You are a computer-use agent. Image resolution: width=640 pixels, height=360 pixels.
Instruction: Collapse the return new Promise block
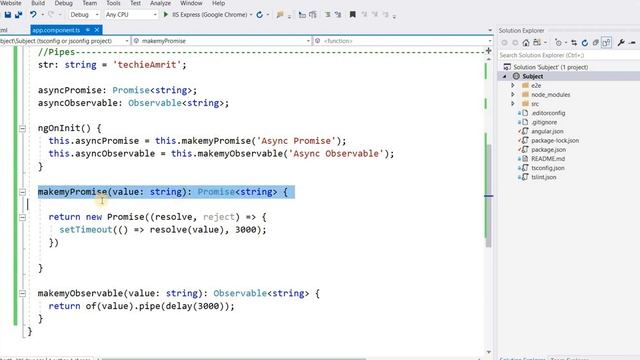(22, 217)
